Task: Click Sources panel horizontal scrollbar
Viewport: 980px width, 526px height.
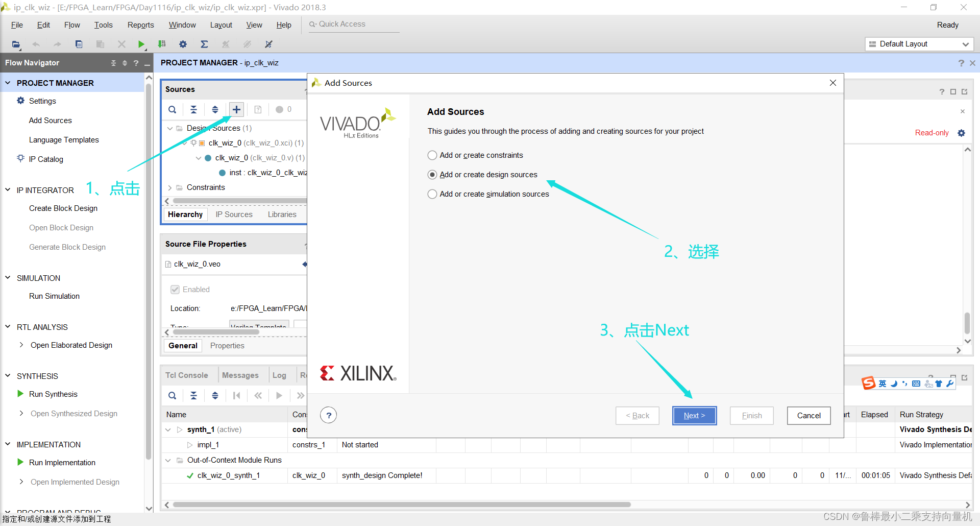Action: coord(240,201)
